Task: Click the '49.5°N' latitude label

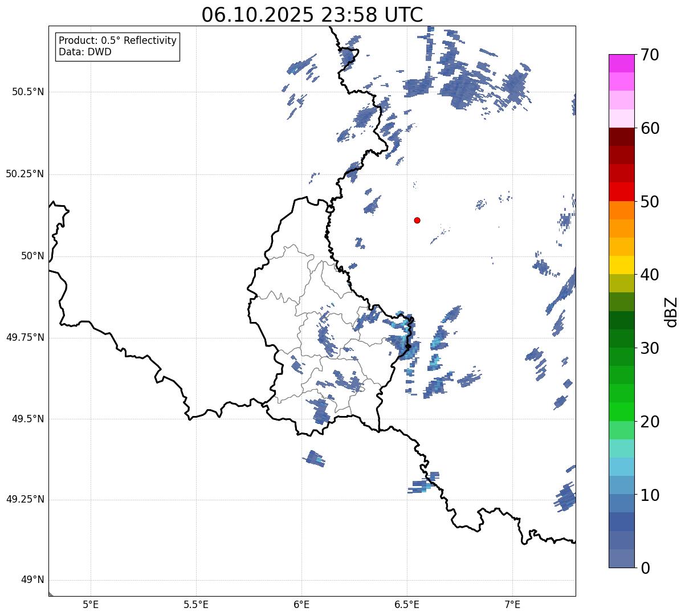Action: pyautogui.click(x=28, y=419)
